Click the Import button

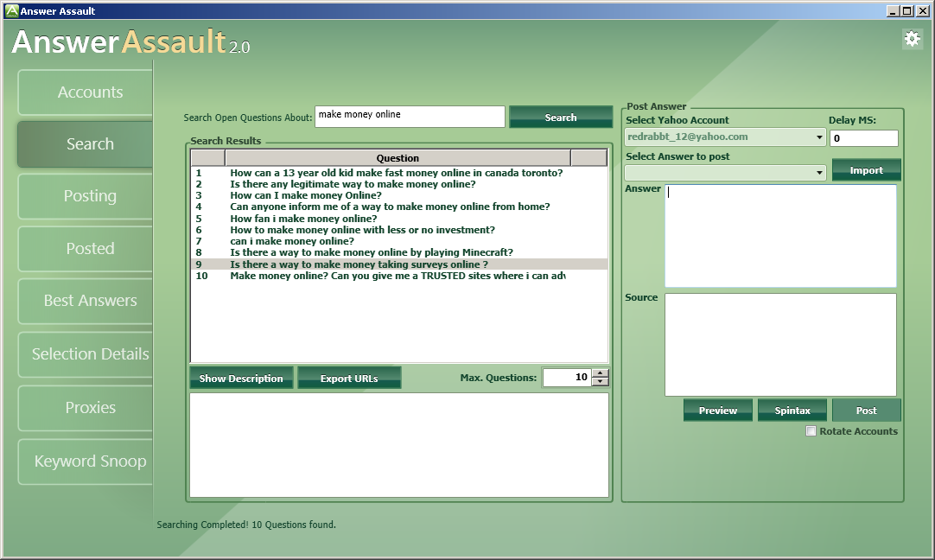pyautogui.click(x=866, y=170)
